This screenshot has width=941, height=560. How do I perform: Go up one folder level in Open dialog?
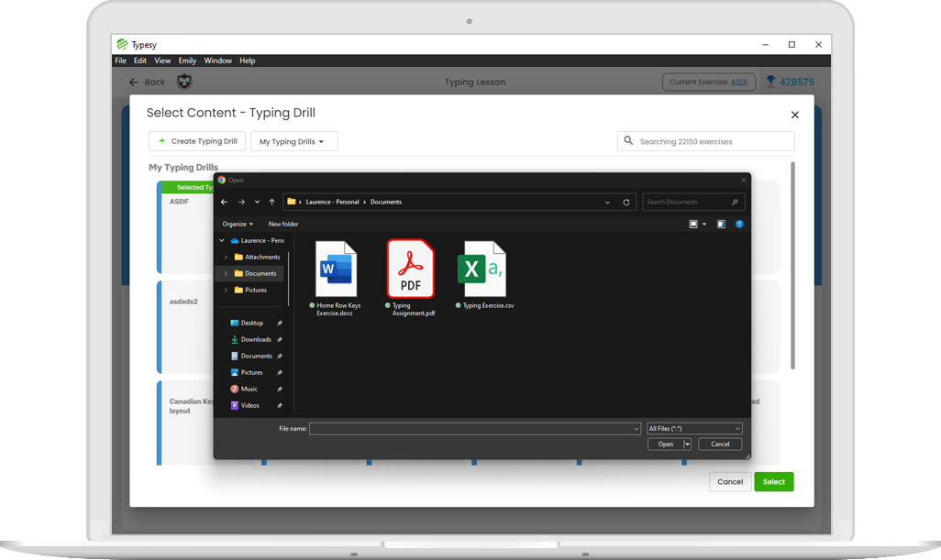271,202
